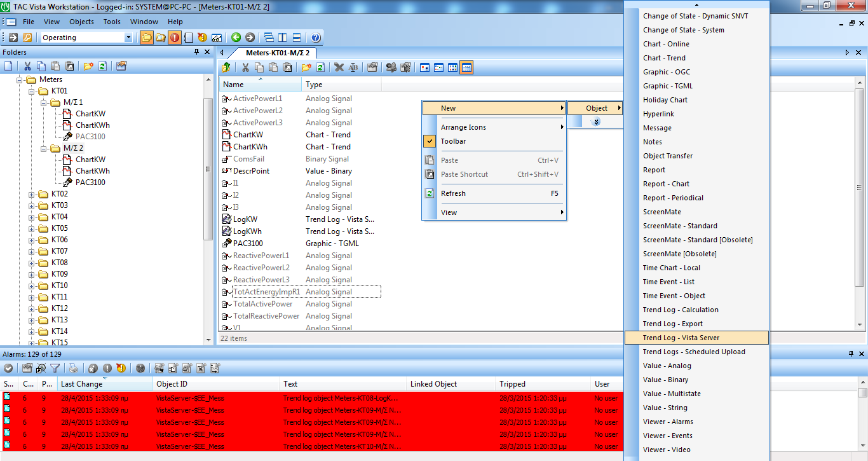Switch list to Details view icon
The image size is (868, 461).
click(466, 67)
